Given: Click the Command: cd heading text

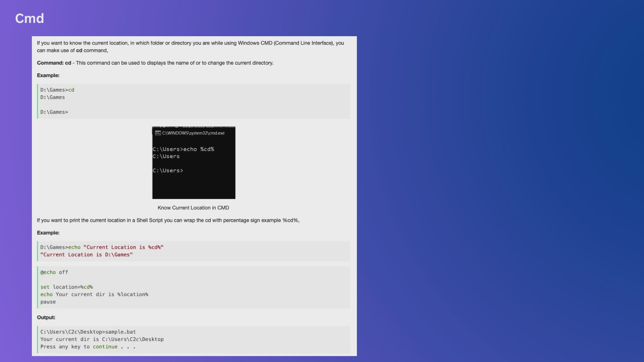Looking at the screenshot, I should (54, 63).
